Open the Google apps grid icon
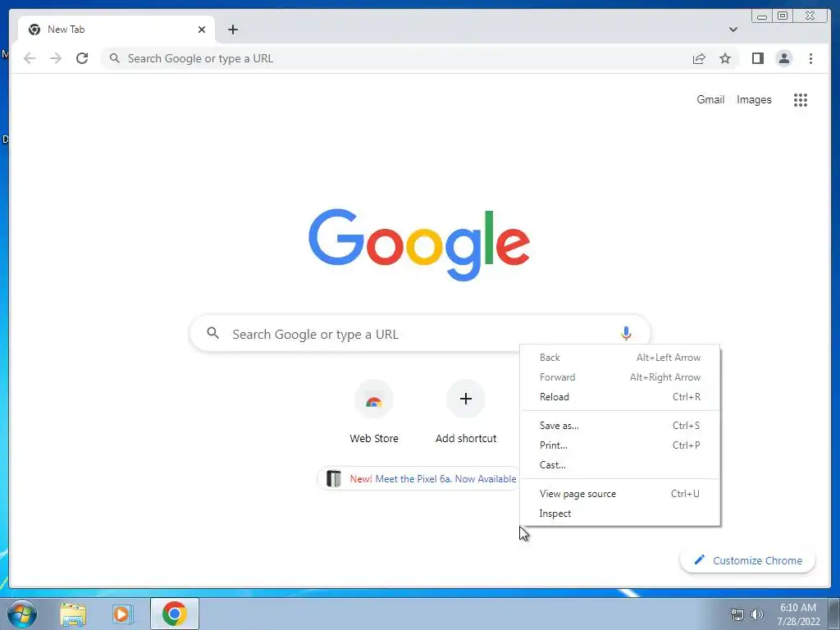This screenshot has height=630, width=840. coord(801,99)
